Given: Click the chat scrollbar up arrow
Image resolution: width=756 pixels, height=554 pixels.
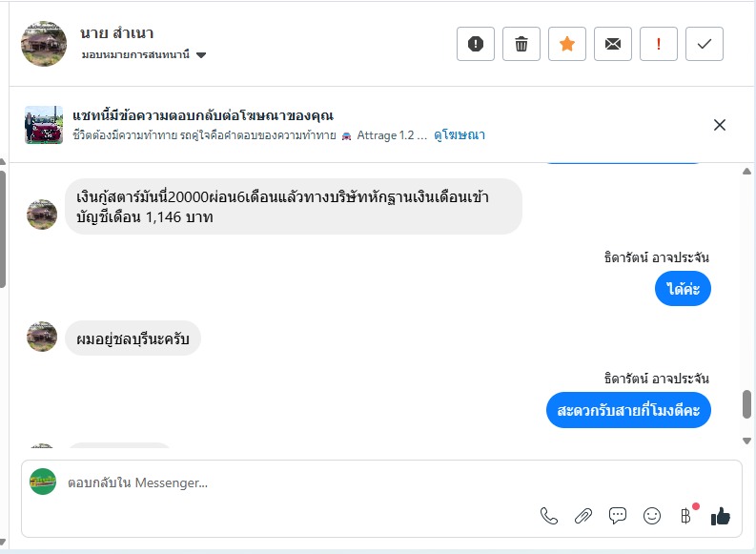Looking at the screenshot, I should [746, 170].
